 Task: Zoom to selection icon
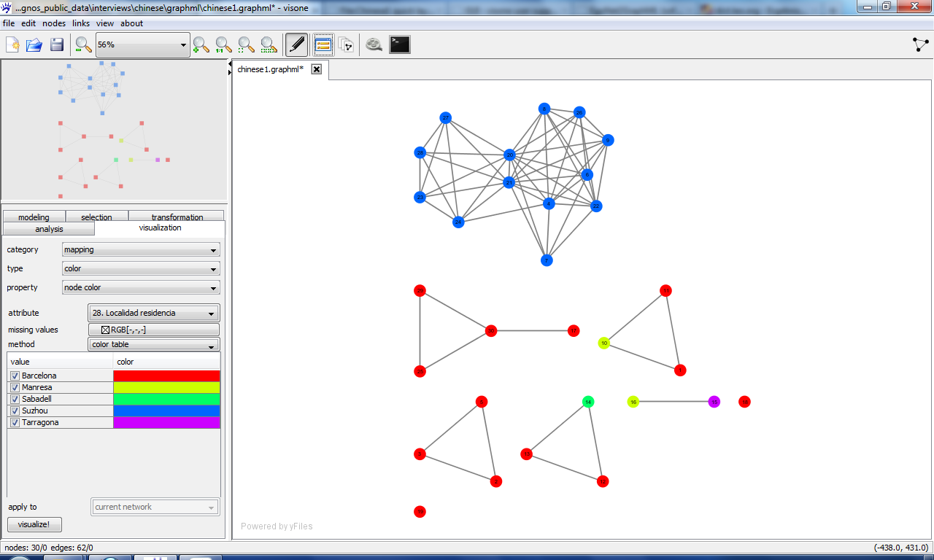[269, 45]
